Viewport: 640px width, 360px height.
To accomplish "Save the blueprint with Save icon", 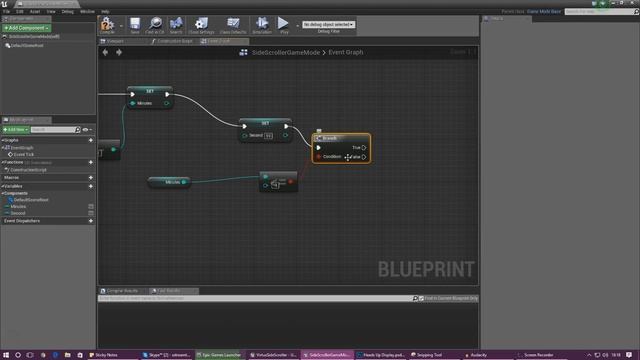I will (x=135, y=25).
